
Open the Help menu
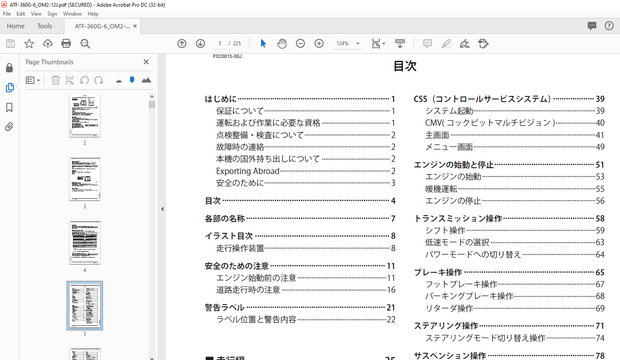click(93, 14)
